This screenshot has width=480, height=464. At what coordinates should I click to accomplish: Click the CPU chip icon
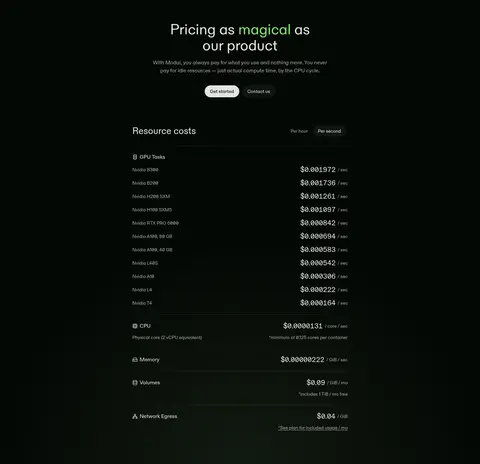click(x=135, y=326)
